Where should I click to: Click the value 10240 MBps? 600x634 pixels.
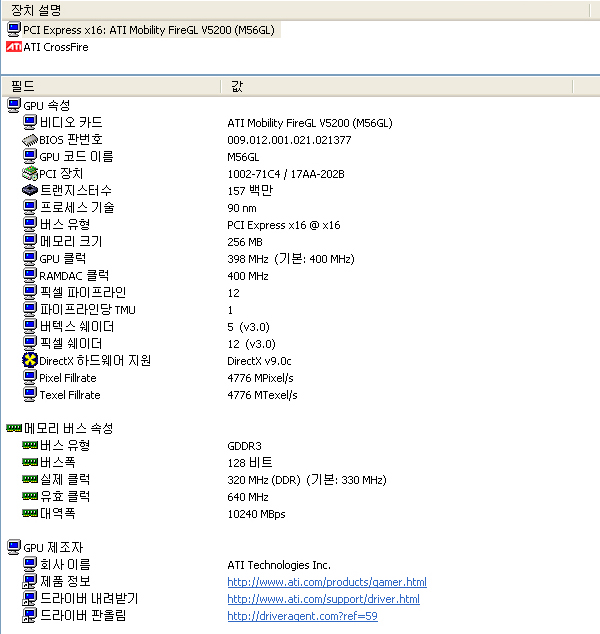tap(256, 514)
